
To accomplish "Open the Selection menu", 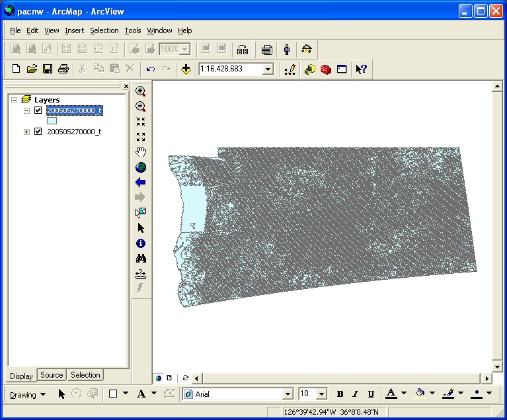I will coord(104,30).
